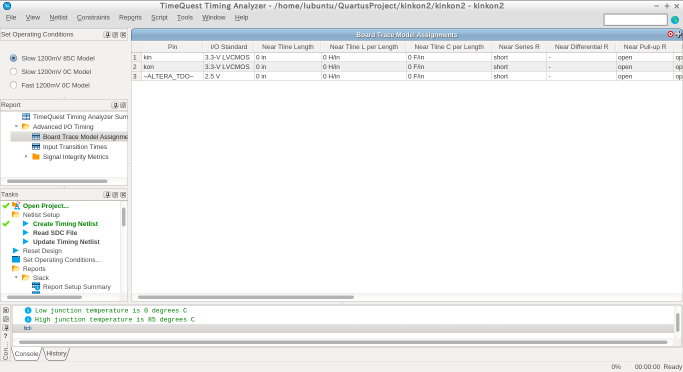The width and height of the screenshot is (683, 372).
Task: Sort by the I/O Standard column header
Action: [x=229, y=47]
